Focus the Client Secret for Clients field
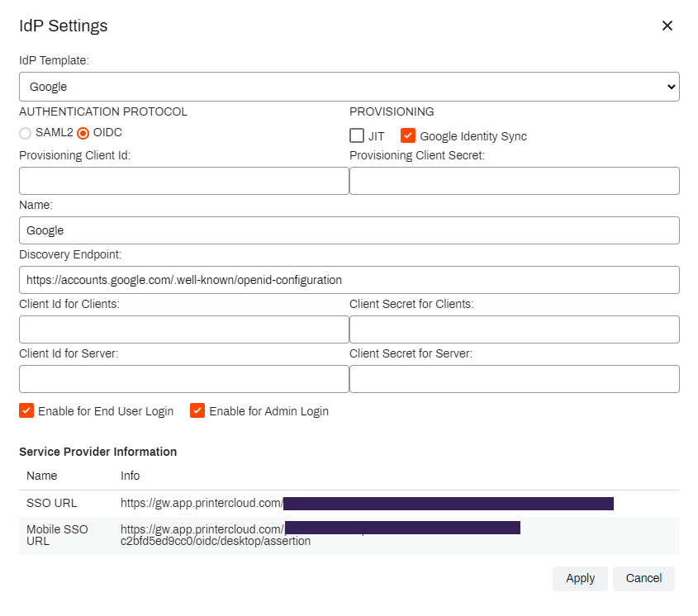 [514, 329]
